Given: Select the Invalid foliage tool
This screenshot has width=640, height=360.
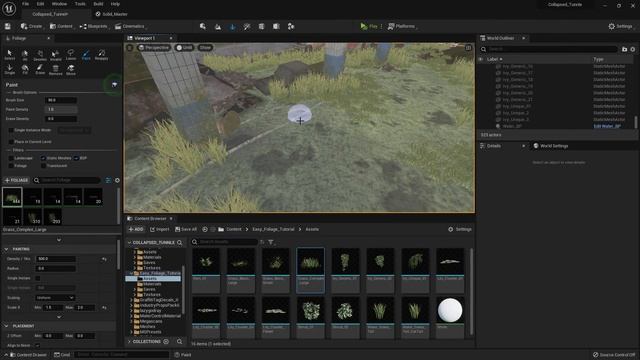Looking at the screenshot, I should tap(56, 55).
